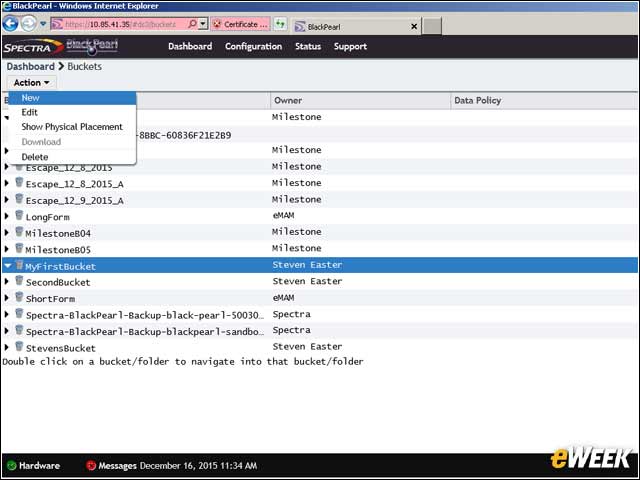
Task: Click eMAM owner in LongForm row
Action: coord(283,216)
